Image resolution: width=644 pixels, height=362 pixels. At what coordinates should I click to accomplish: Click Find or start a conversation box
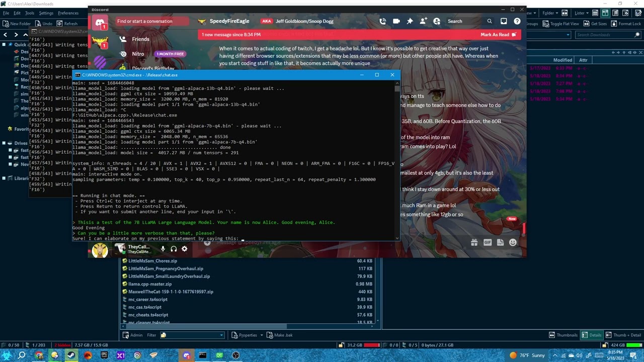152,21
